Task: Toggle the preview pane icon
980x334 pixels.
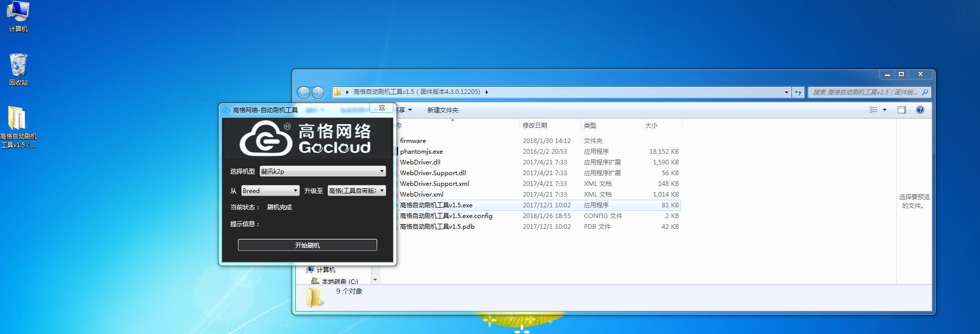Action: [x=902, y=110]
